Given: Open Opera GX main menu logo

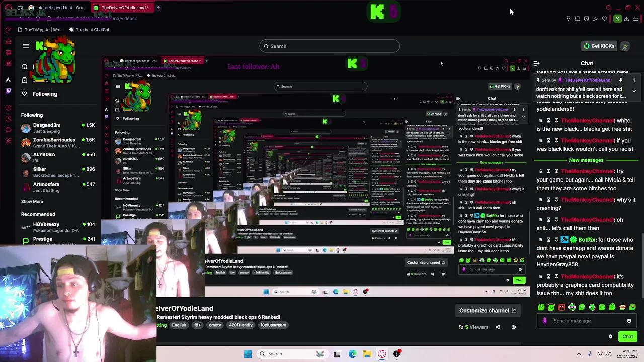Looking at the screenshot, I should pos(9,8).
